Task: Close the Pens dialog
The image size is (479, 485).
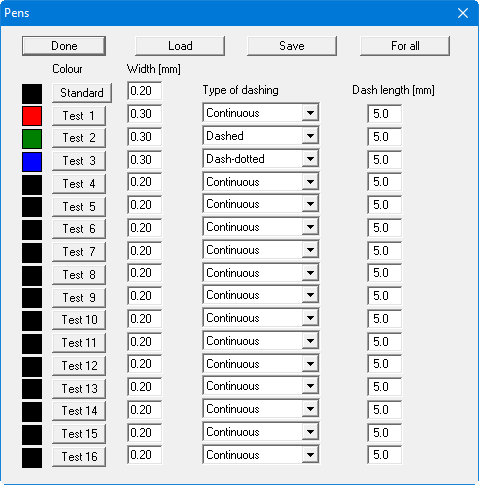Action: [x=463, y=13]
